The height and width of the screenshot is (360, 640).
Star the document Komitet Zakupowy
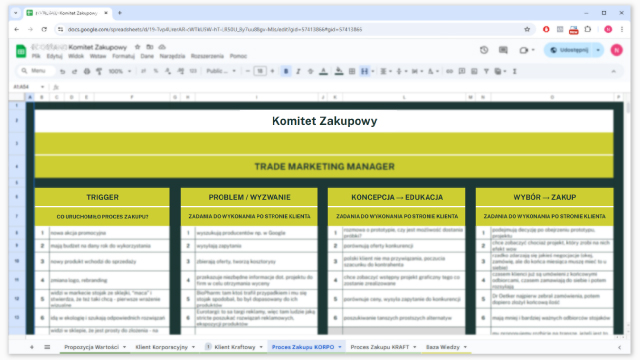[138, 47]
